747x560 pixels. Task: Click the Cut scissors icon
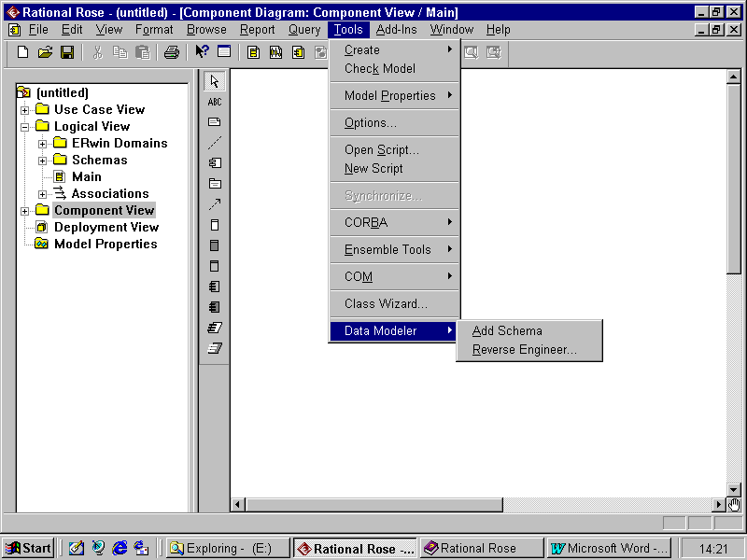point(98,52)
